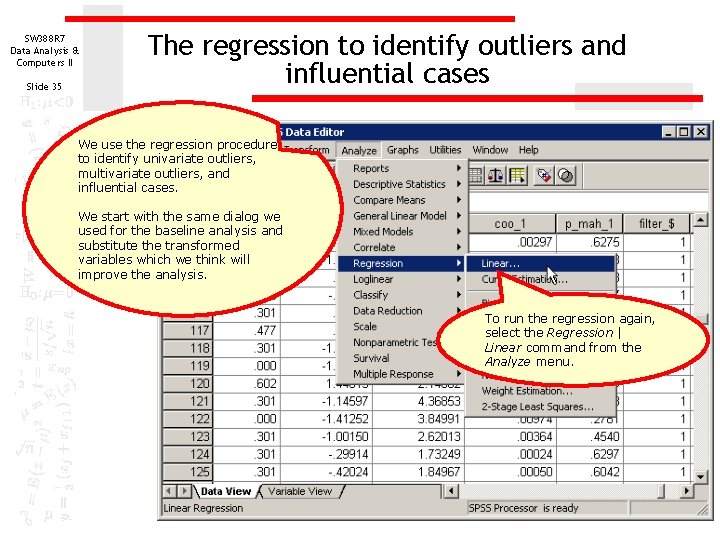Click 'SPSS Processor is ready' status text

pos(523,508)
